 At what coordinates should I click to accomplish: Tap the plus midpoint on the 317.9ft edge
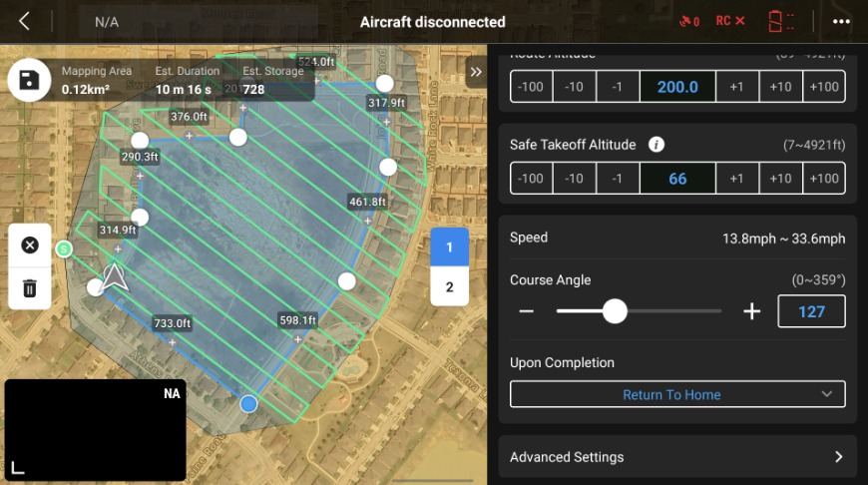click(x=386, y=122)
